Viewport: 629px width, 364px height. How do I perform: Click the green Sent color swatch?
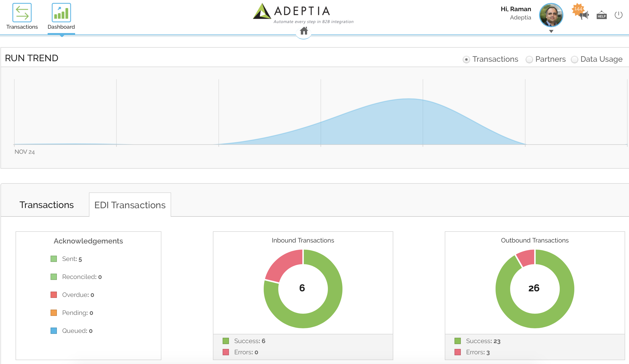(x=54, y=259)
